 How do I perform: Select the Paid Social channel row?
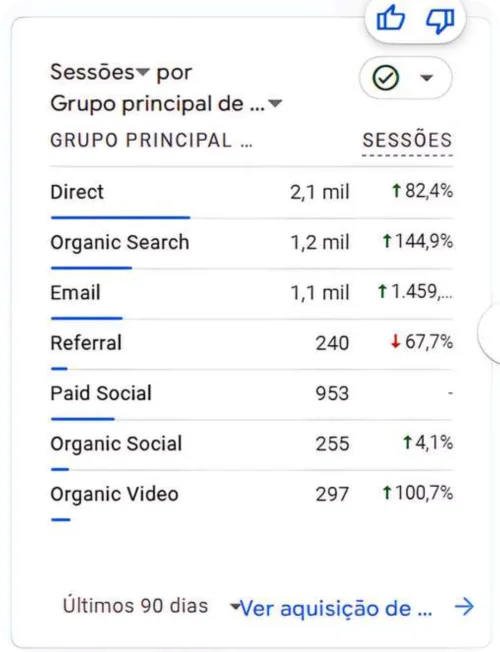click(251, 395)
